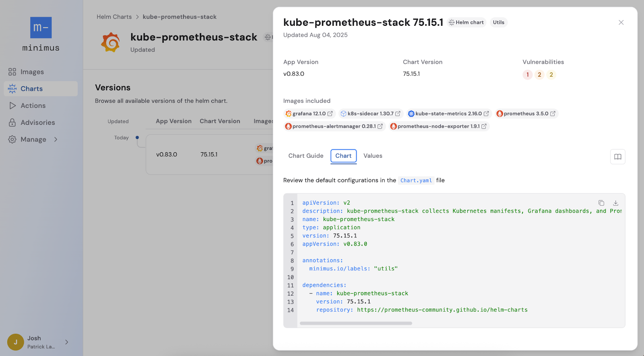This screenshot has height=356, width=644.
Task: Click the Chart.yaml inline code label
Action: click(x=416, y=180)
